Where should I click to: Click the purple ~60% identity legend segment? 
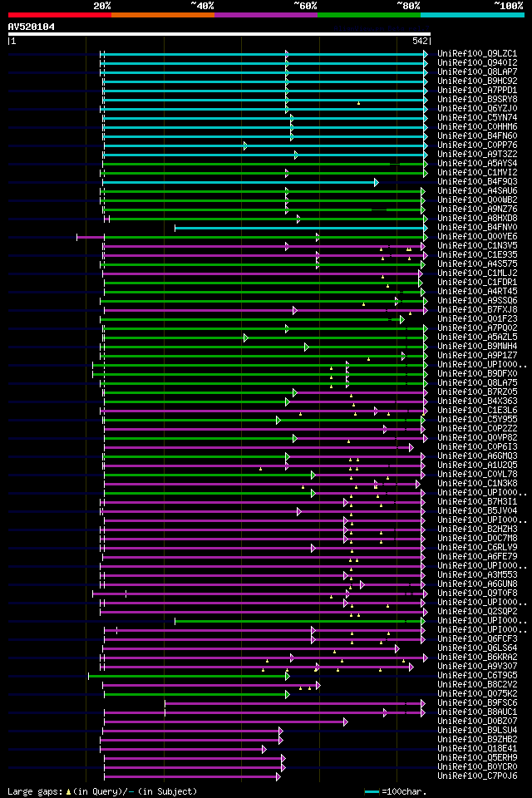(x=266, y=15)
